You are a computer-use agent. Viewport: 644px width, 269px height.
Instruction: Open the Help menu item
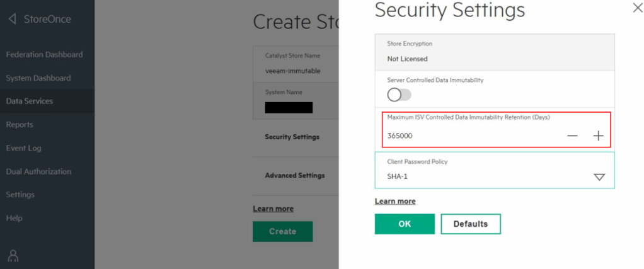[14, 218]
